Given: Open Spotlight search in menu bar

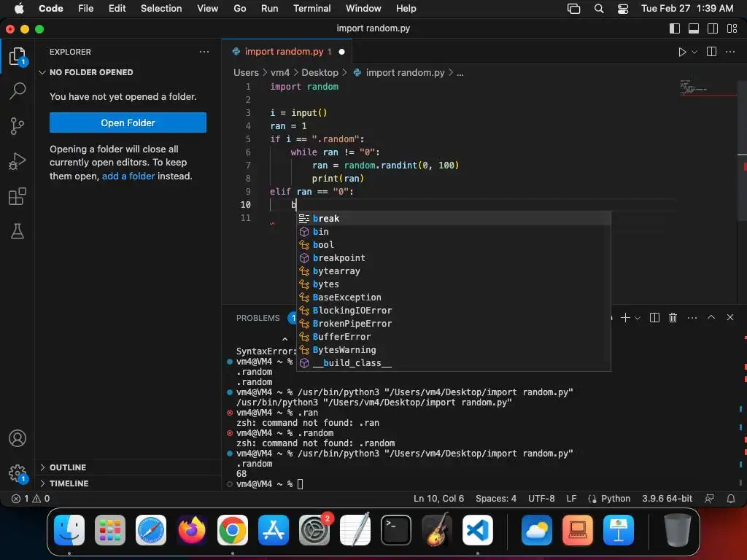Looking at the screenshot, I should click(x=599, y=9).
